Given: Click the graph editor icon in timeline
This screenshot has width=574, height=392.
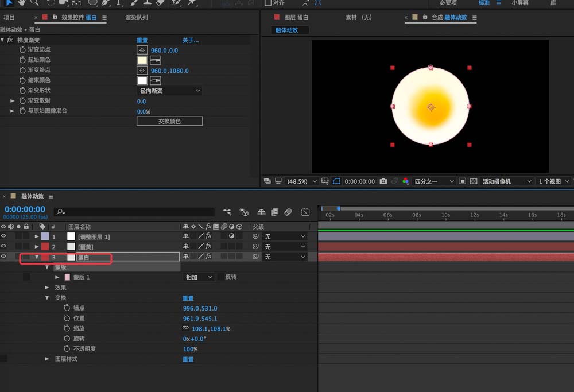Looking at the screenshot, I should [305, 212].
